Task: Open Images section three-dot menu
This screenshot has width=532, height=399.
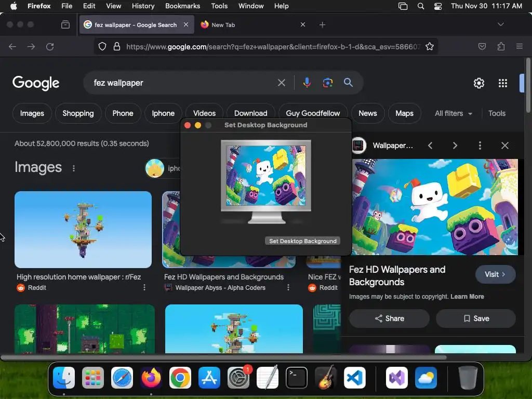Action: (x=74, y=168)
